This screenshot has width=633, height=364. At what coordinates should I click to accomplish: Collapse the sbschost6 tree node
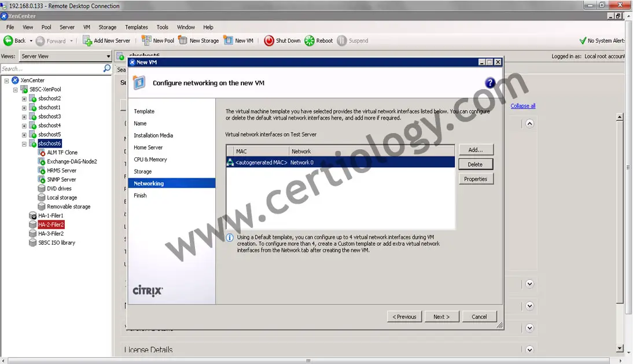coord(24,144)
